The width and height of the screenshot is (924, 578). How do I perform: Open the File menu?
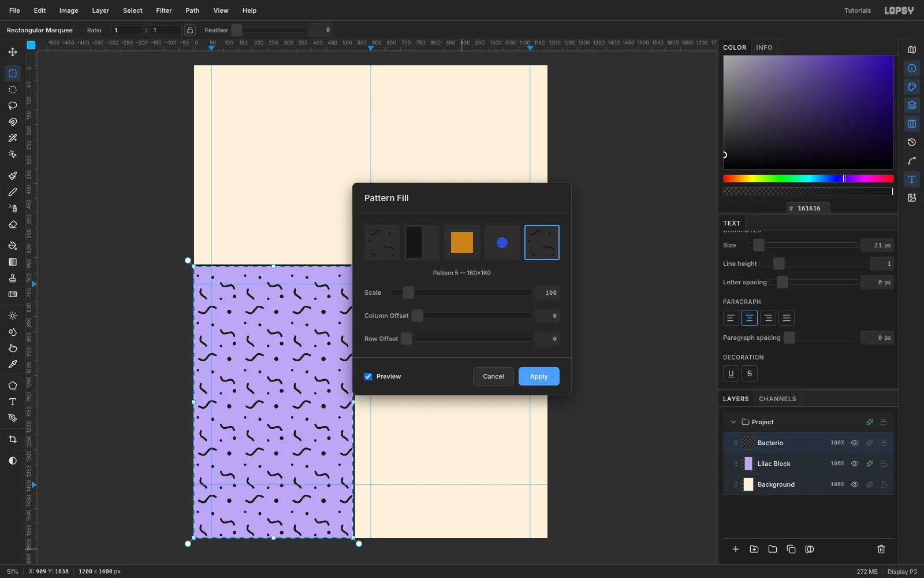click(14, 10)
